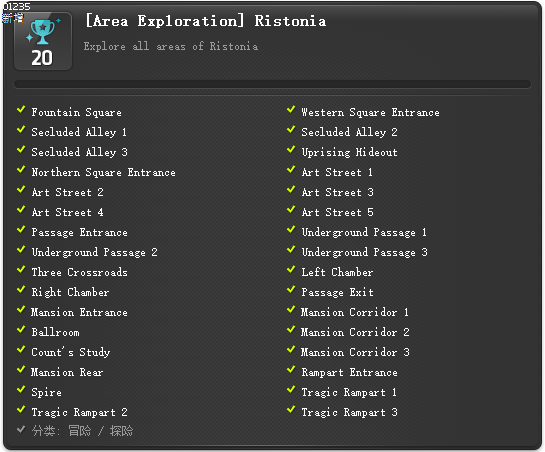Select the Underground Passage 2 entry
Image resolution: width=545 pixels, height=452 pixels.
click(94, 252)
